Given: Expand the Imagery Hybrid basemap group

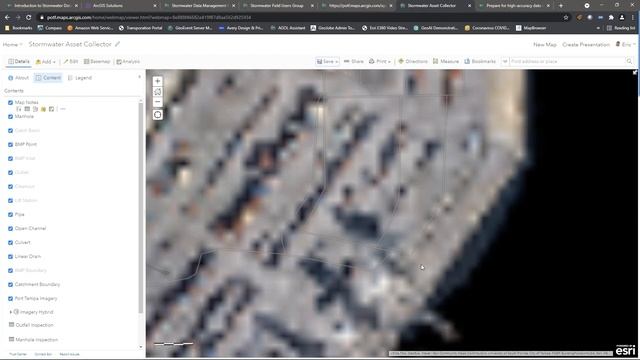Looking at the screenshot, I should [x=11, y=312].
